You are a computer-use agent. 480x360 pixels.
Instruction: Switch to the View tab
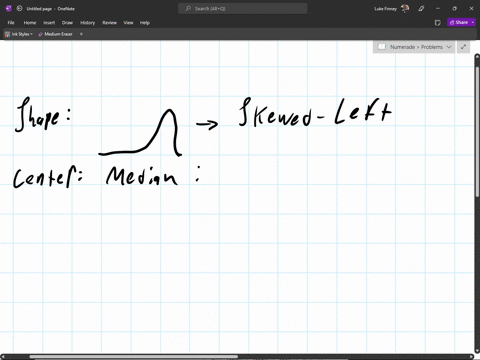[x=128, y=23]
